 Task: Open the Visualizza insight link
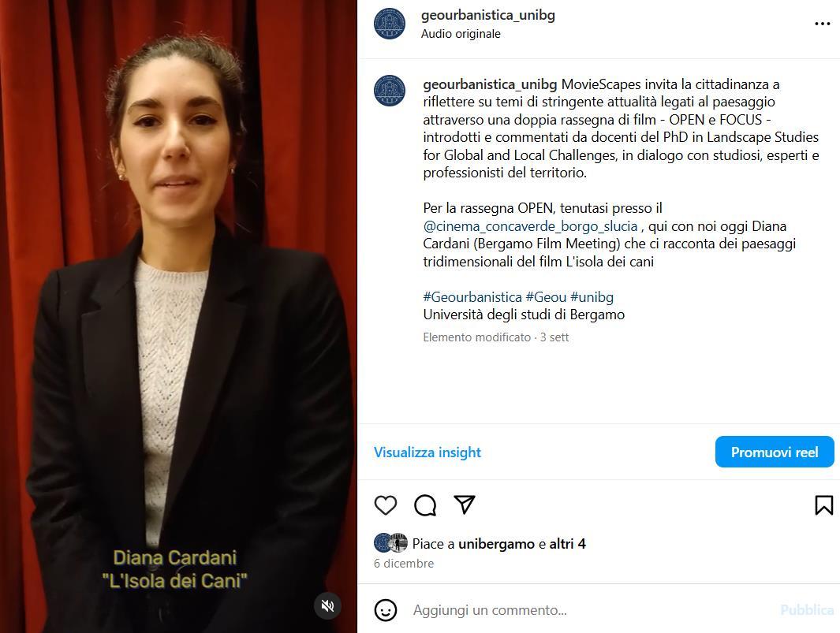click(427, 452)
